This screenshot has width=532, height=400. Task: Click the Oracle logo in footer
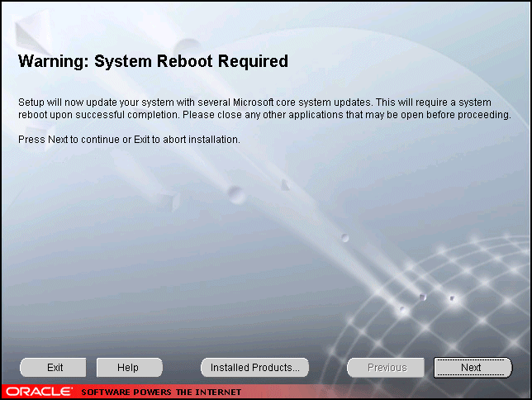click(x=39, y=392)
